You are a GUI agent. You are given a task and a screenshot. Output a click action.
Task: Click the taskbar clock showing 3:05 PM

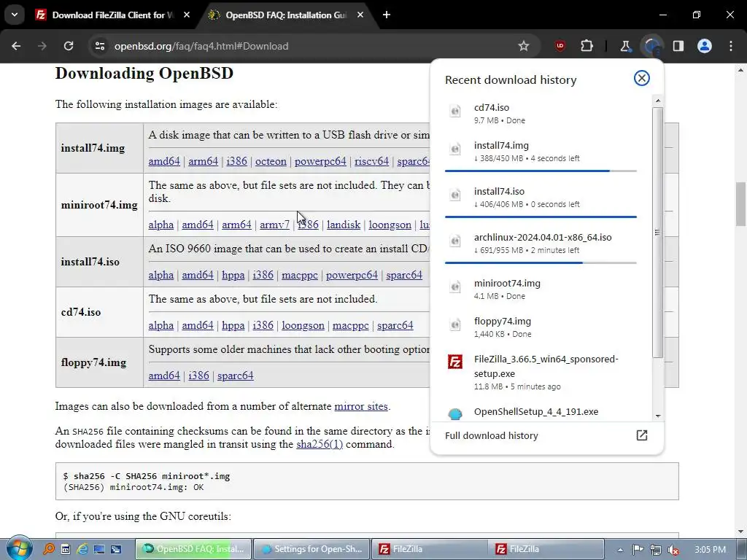tap(710, 550)
